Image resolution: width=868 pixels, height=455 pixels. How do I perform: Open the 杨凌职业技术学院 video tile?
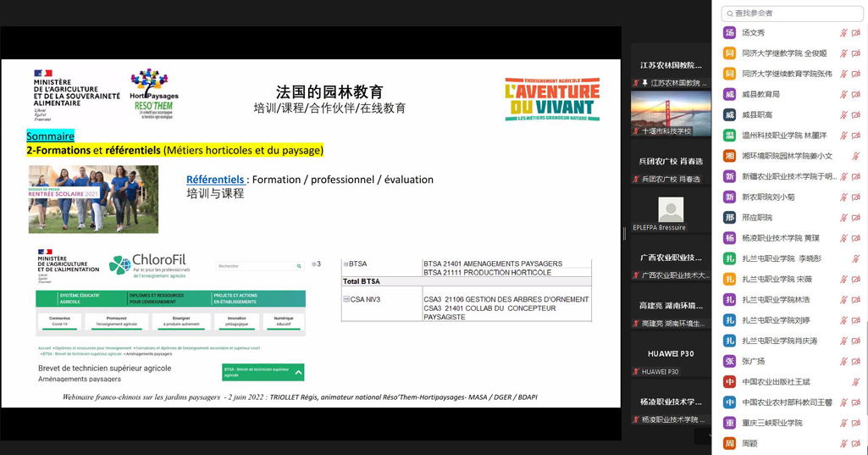click(671, 402)
